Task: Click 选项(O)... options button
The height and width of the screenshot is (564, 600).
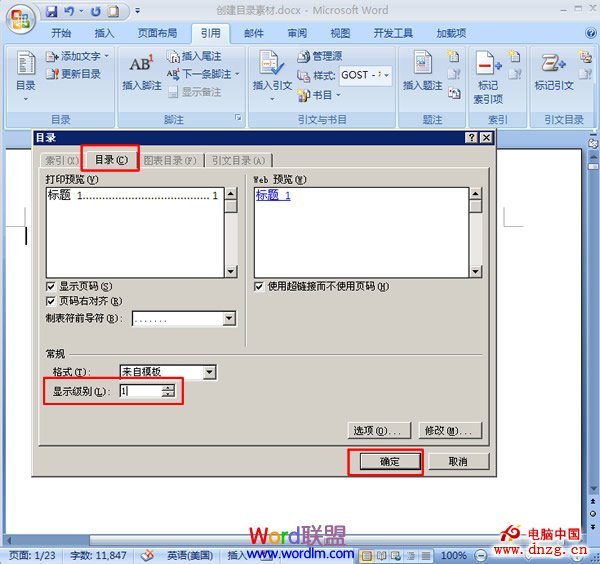Action: (x=379, y=431)
